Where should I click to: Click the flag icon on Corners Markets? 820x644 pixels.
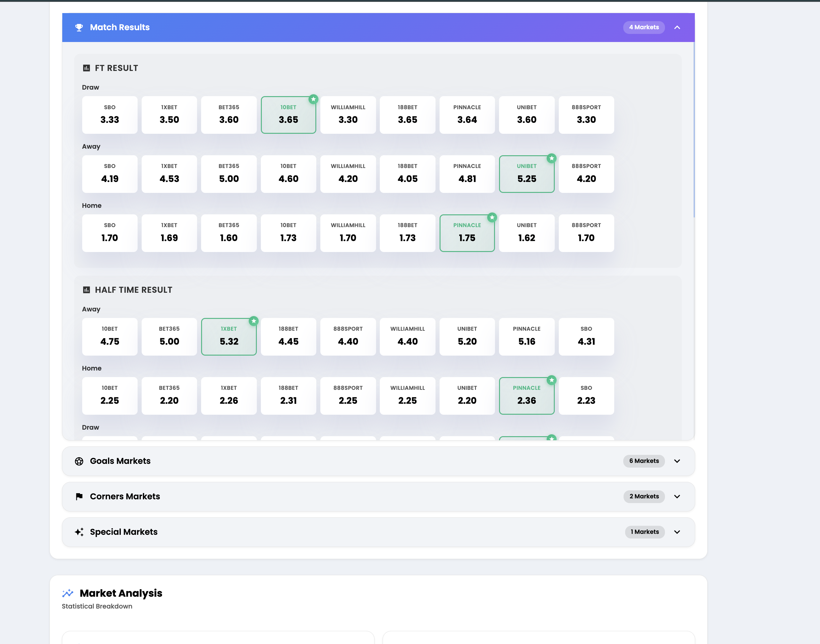[x=79, y=497]
